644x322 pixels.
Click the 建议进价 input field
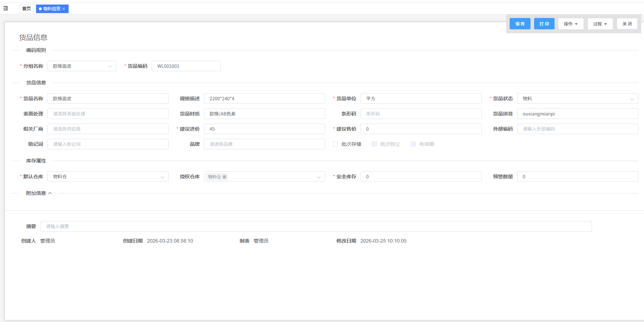point(264,129)
